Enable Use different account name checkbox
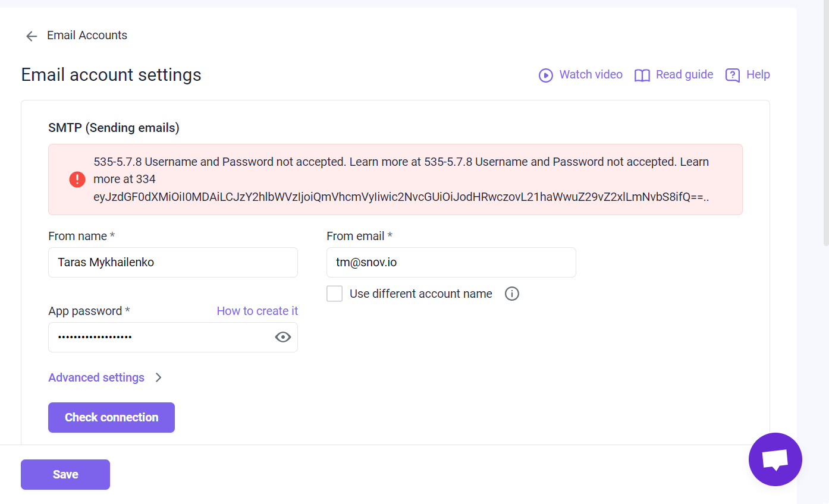The width and height of the screenshot is (829, 504). tap(335, 294)
